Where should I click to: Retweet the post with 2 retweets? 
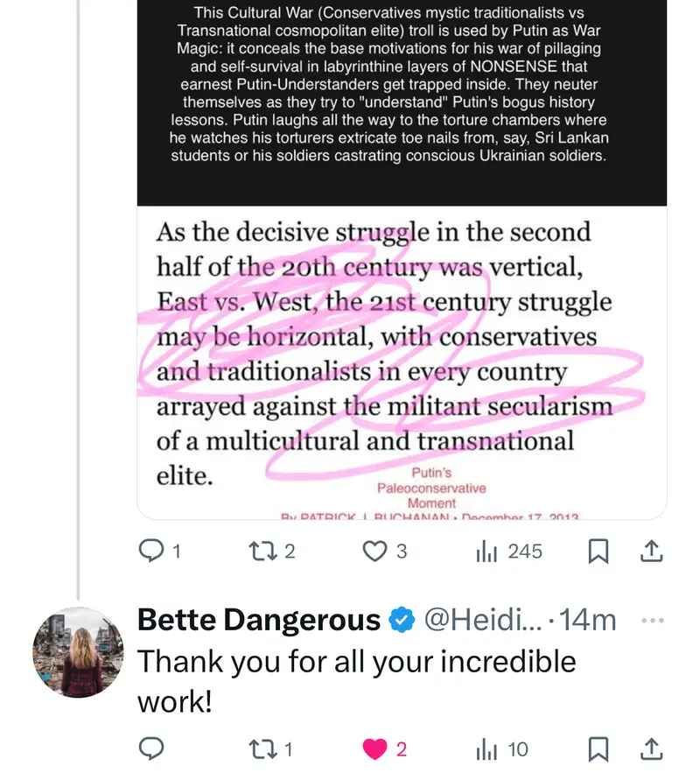tap(262, 552)
